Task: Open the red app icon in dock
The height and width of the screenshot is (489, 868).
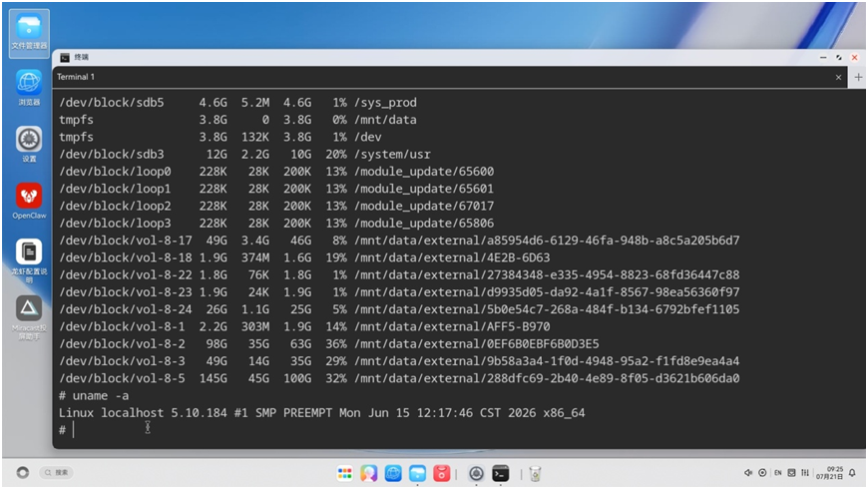Action: point(441,473)
